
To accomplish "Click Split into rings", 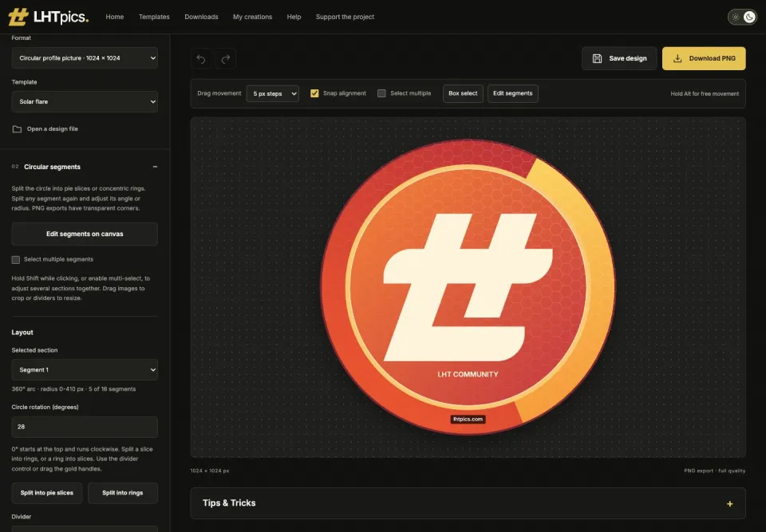I will (123, 493).
